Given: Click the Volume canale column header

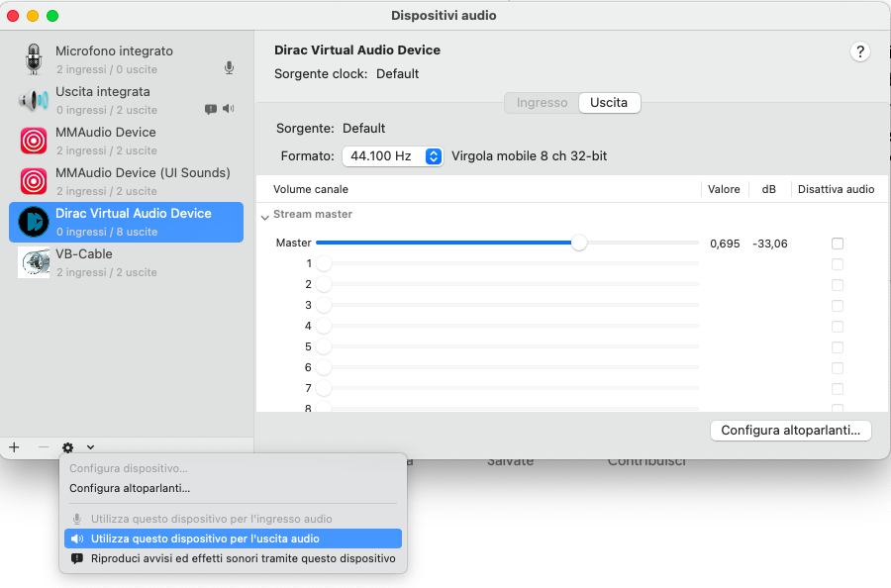Looking at the screenshot, I should [x=311, y=189].
